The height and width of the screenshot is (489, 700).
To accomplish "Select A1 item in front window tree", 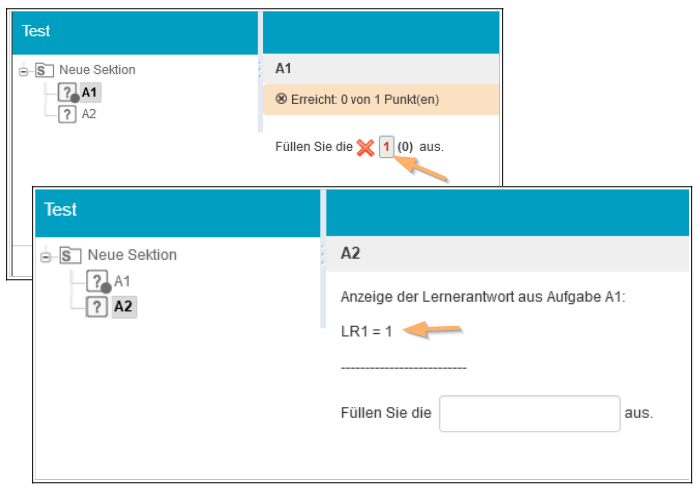I will [122, 282].
